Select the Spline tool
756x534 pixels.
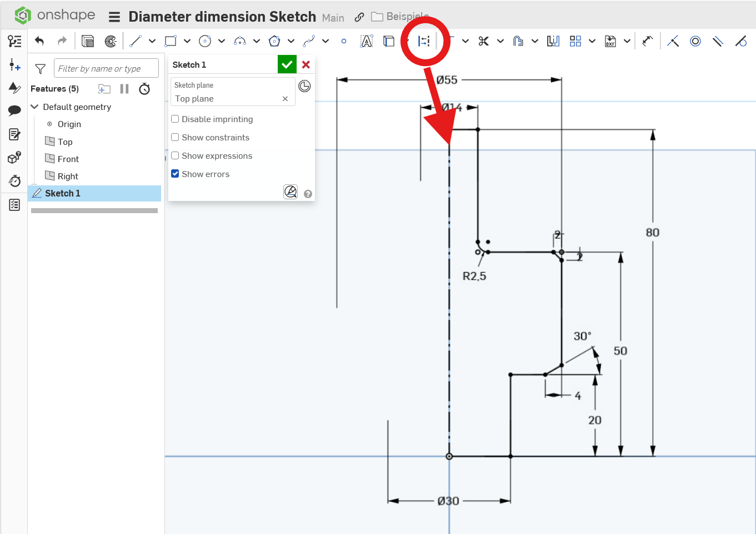(309, 41)
